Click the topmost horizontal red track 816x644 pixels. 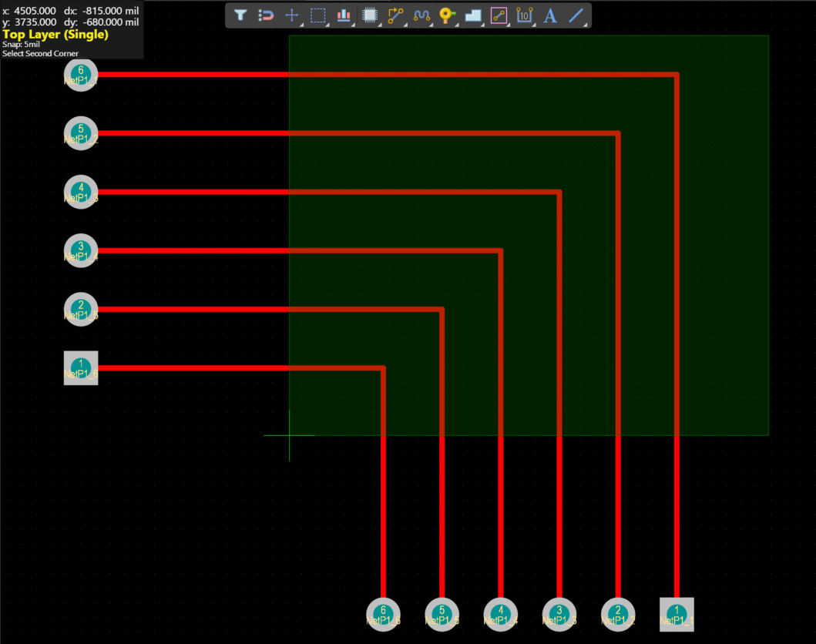[x=385, y=75]
